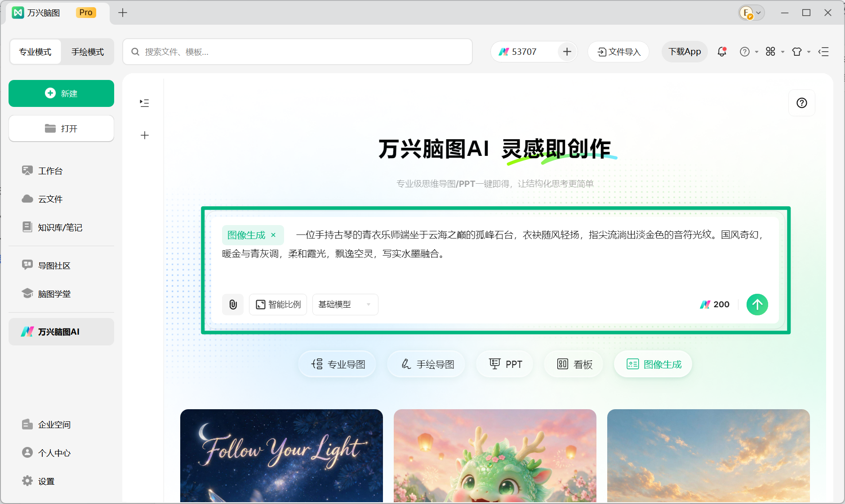Open 知识库/笔记 in the sidebar
845x504 pixels.
coord(61,227)
